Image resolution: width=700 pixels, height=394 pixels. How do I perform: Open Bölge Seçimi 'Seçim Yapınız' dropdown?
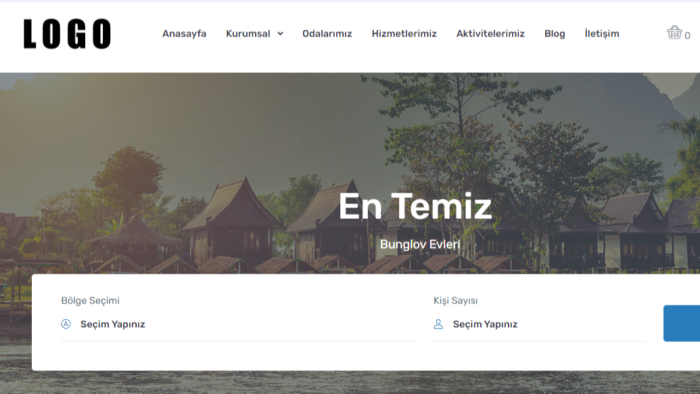[238, 324]
